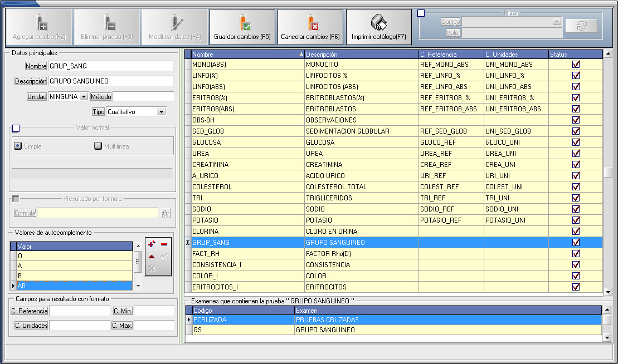This screenshot has width=618, height=364.
Task: Click main grid scroll up arrow
Action: pyautogui.click(x=608, y=53)
